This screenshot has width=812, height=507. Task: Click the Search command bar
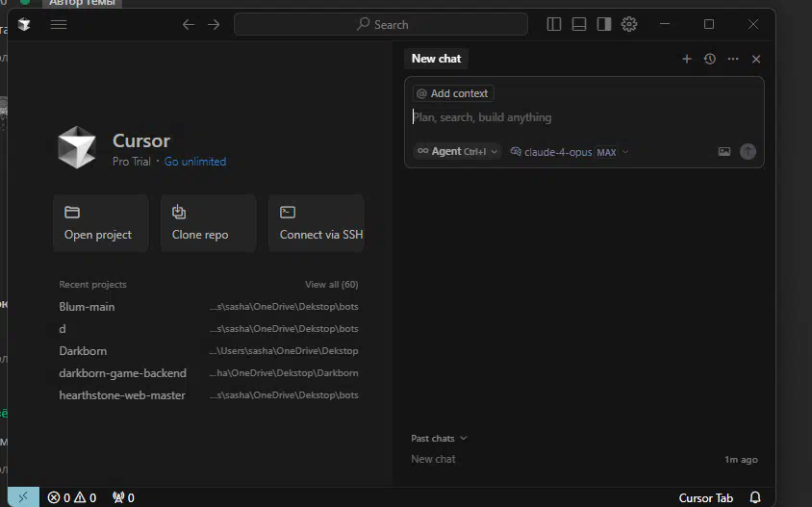[381, 24]
